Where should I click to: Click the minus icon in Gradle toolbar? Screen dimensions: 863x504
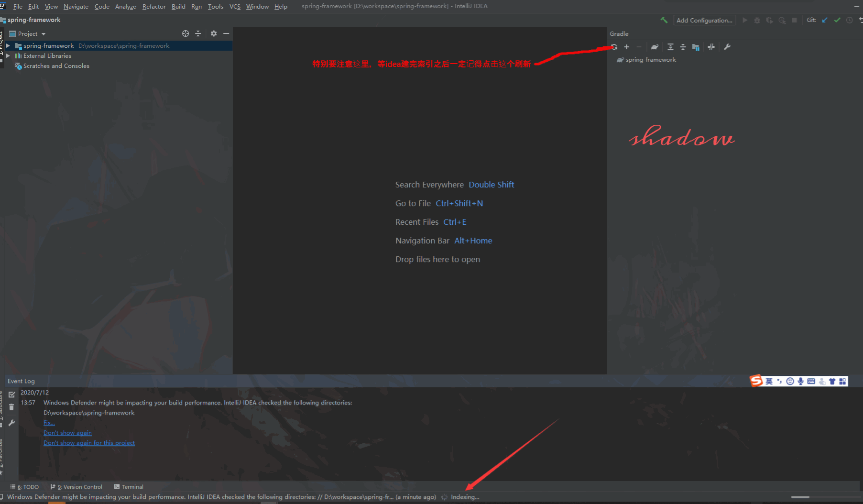(639, 47)
